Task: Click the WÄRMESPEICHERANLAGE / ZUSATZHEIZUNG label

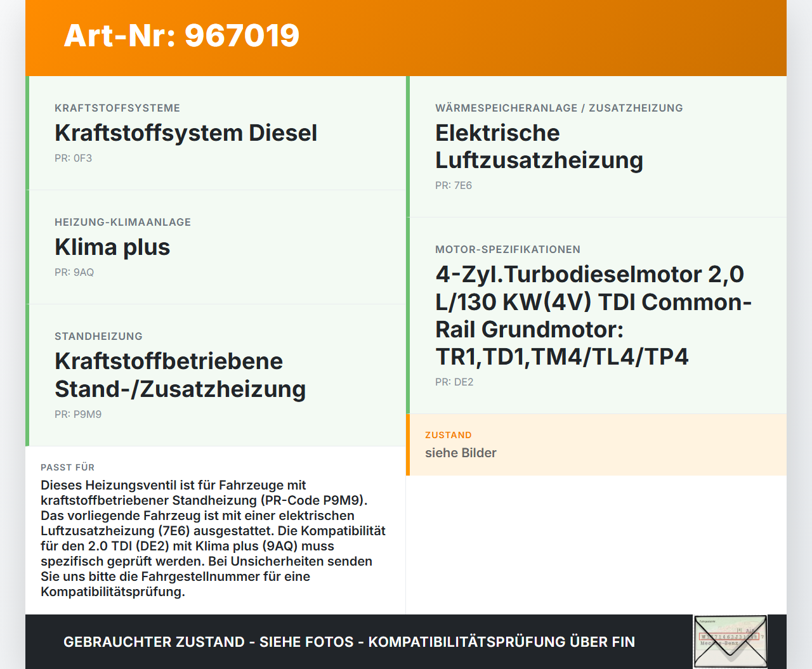Action: coord(559,108)
